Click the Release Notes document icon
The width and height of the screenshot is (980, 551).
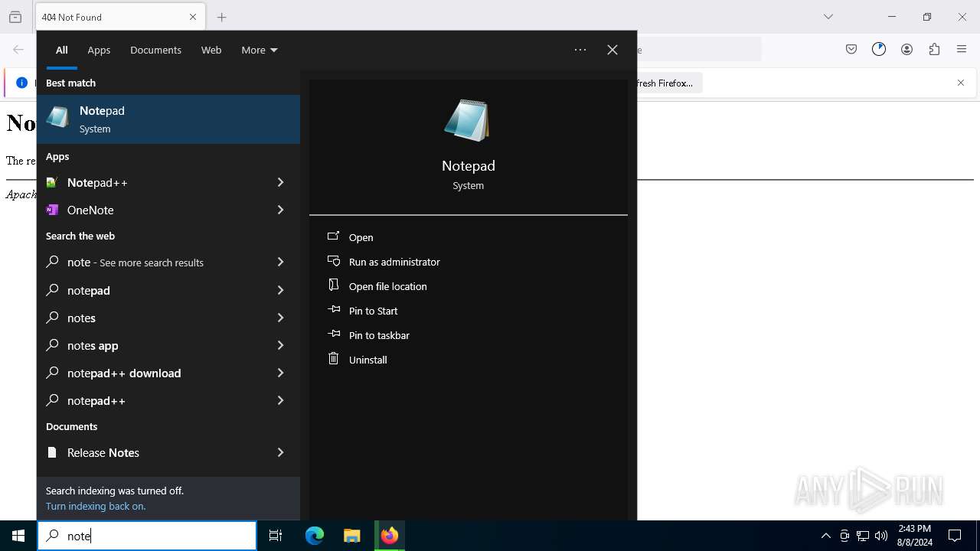click(52, 452)
